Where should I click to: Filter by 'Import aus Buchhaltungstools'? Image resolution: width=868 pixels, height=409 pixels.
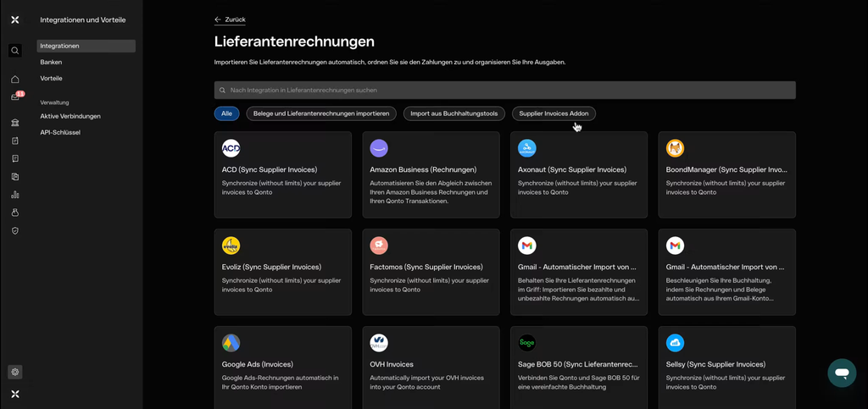tap(454, 113)
